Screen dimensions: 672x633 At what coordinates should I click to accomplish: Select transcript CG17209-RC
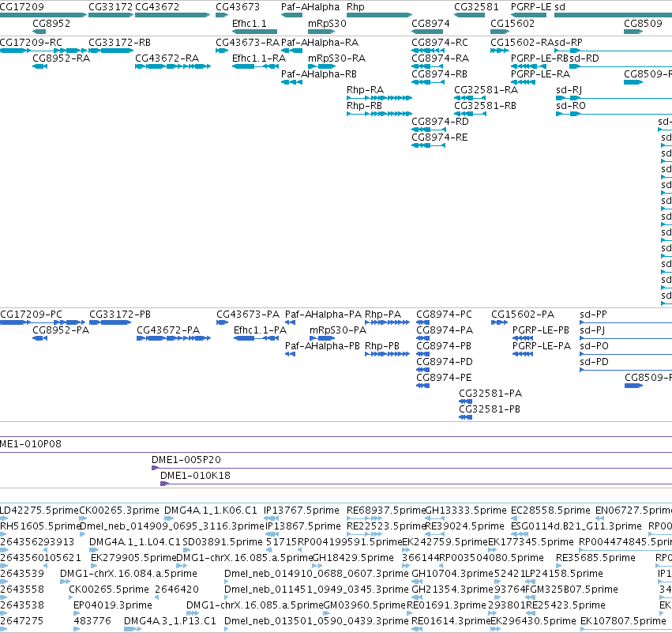pos(31,43)
